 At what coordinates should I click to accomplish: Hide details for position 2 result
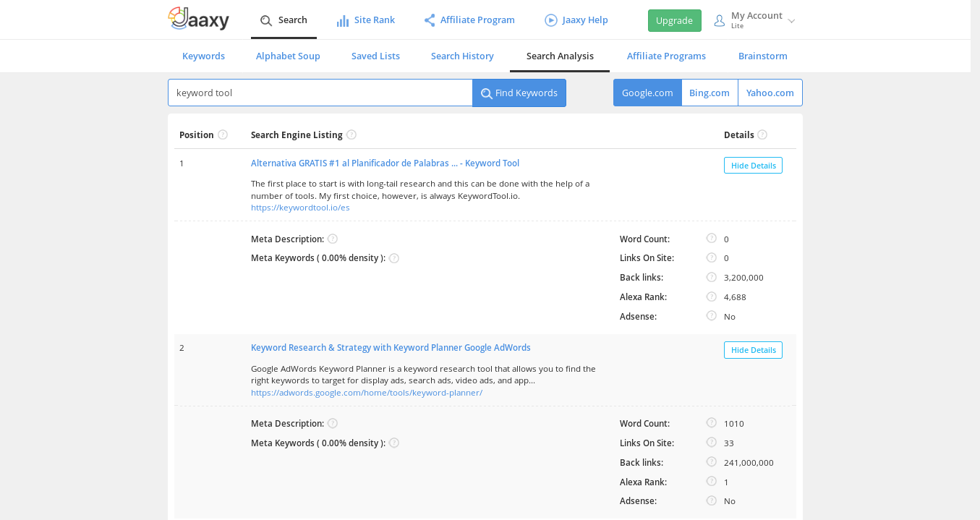click(753, 350)
